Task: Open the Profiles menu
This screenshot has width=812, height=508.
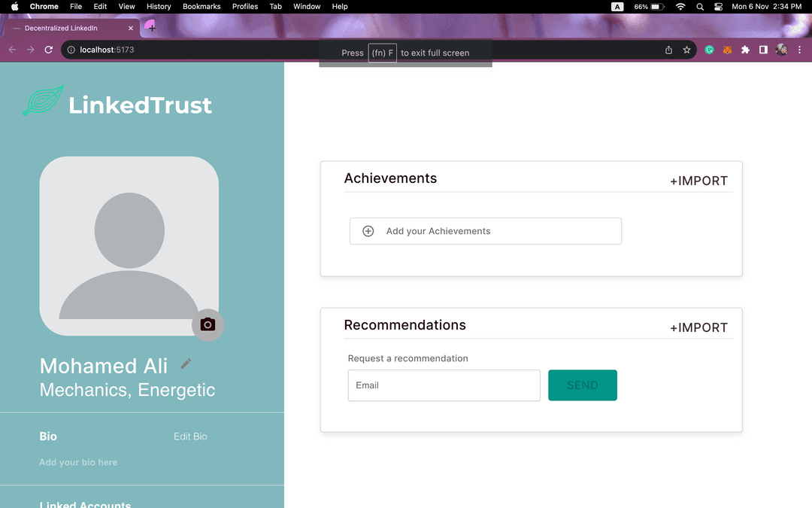Action: pos(245,6)
